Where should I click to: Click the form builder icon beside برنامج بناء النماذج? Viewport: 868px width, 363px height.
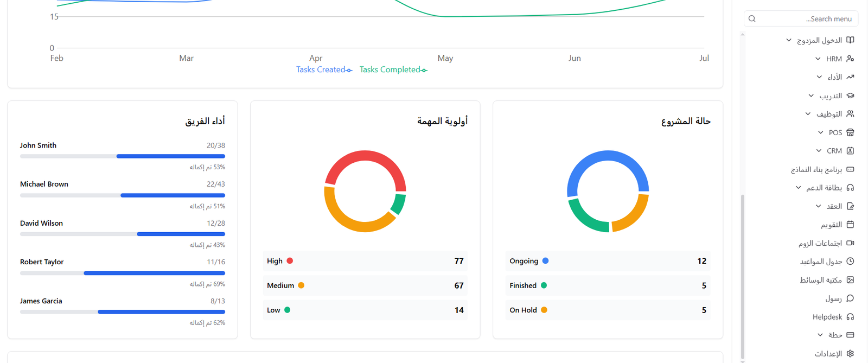point(850,169)
